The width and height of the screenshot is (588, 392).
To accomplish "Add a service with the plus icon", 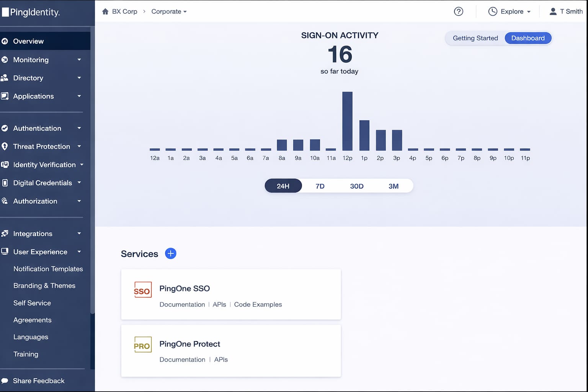I will pyautogui.click(x=170, y=253).
